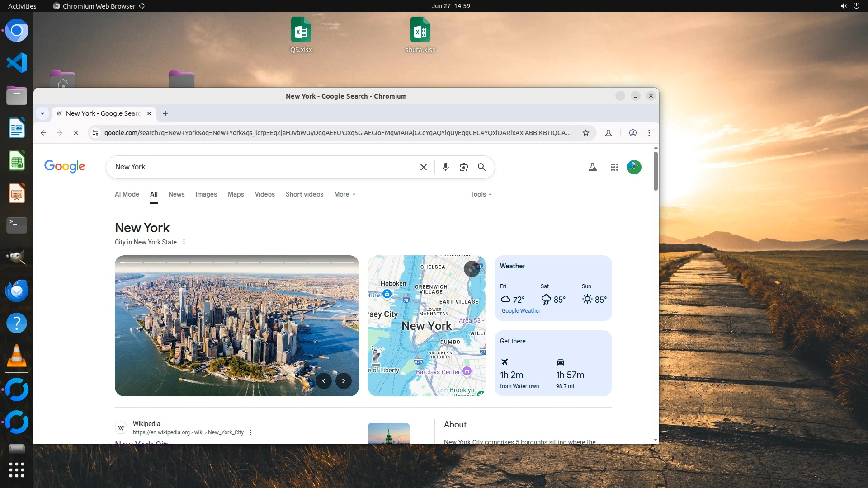Screen dimensions: 868x488
Task: Launch Visual Studio Code from dock
Action: coord(17,63)
